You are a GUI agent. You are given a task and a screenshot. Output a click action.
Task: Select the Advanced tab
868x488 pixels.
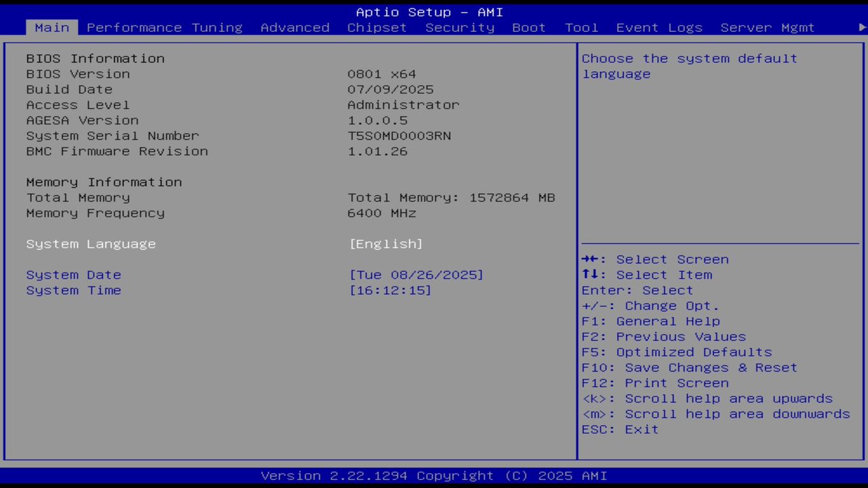[x=295, y=27]
